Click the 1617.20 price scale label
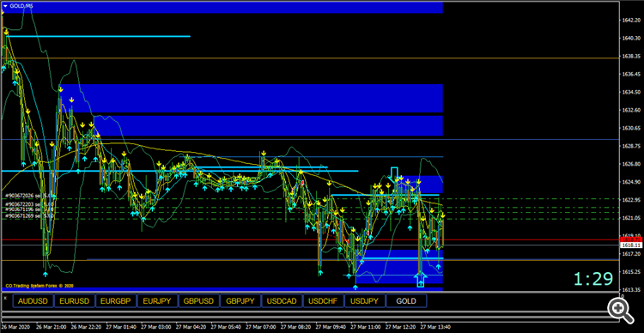Screen dimensions: 644x333 click(632, 254)
